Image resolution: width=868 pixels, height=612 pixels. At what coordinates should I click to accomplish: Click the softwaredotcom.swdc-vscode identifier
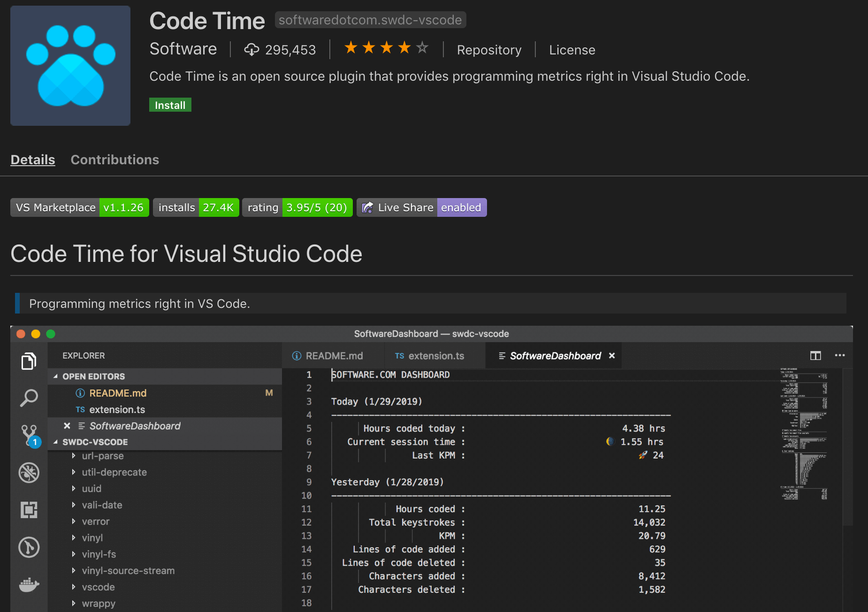point(370,20)
